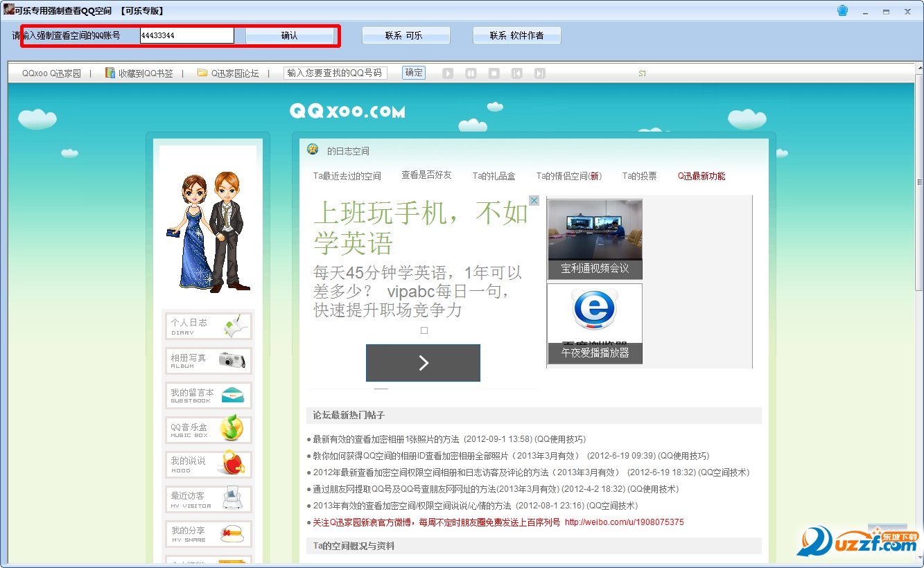Click the 联系 软件作者 button
This screenshot has width=924, height=568.
[x=516, y=35]
